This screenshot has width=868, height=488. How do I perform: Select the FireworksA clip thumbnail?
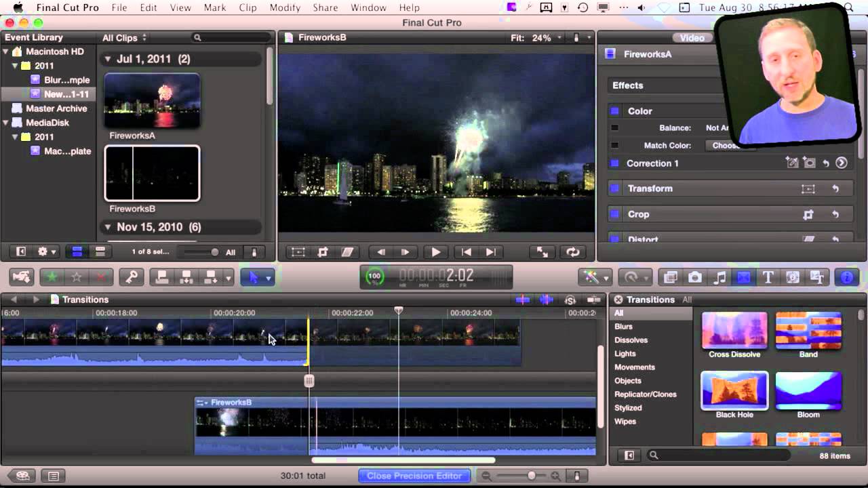coord(152,101)
